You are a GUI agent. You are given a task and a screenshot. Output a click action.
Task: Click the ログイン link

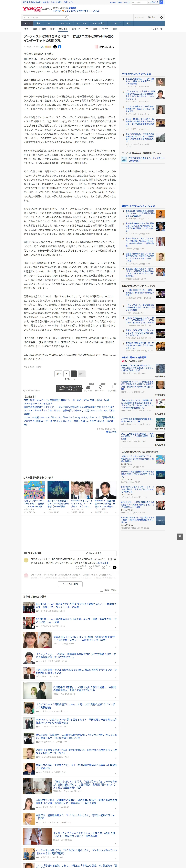(x=57, y=11)
